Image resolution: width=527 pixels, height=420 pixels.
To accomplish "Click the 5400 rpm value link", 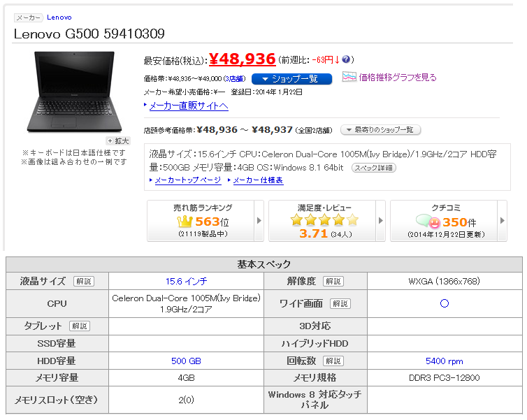I will 445,361.
